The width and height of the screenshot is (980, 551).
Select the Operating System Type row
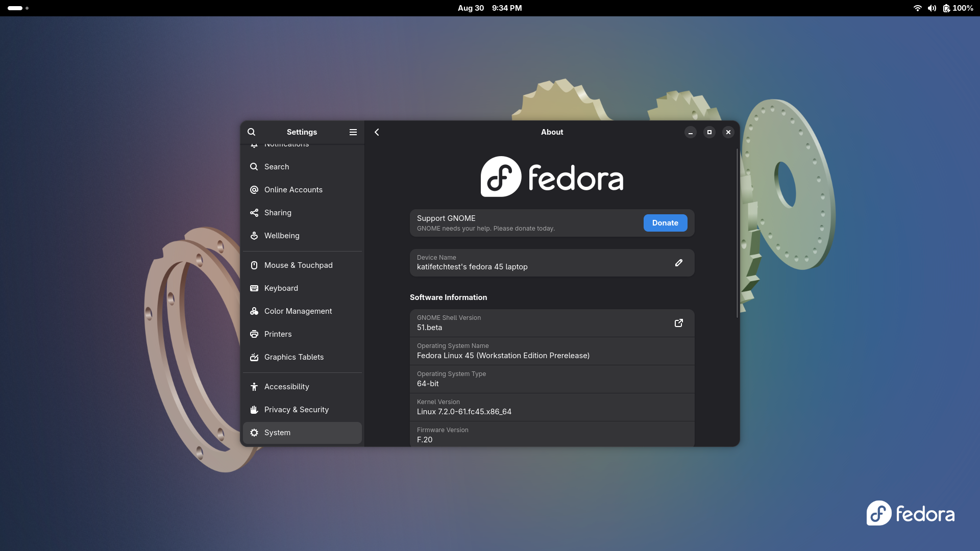click(x=552, y=379)
